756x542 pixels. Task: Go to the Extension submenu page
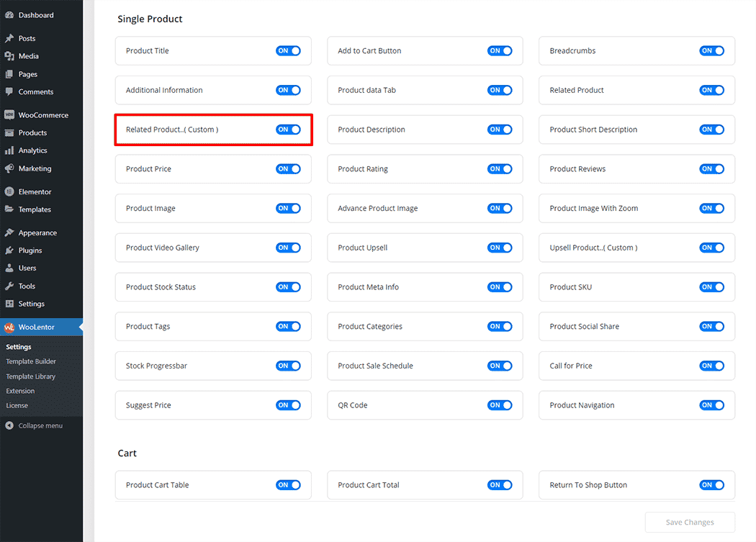(x=20, y=391)
